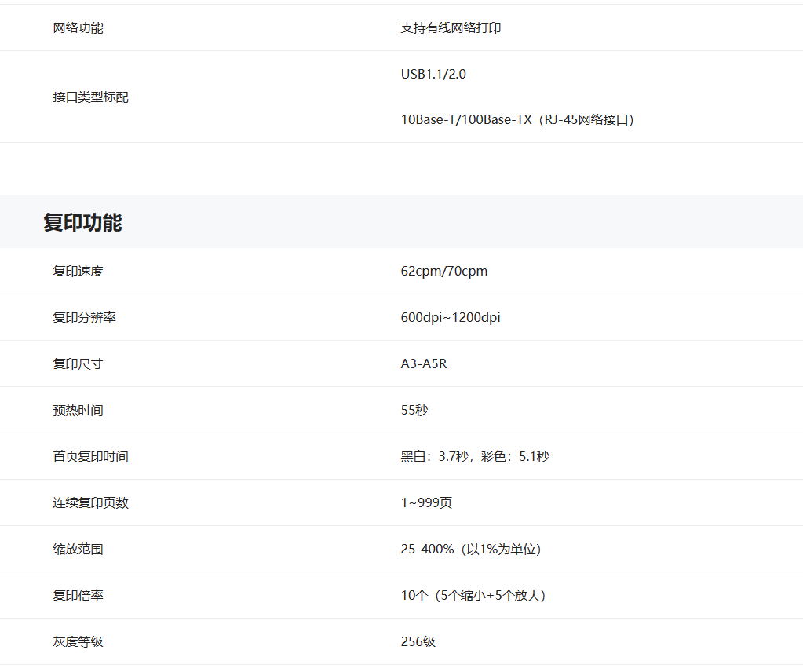The image size is (803, 672).
Task: Select the 256级 grayscale value
Action: point(418,642)
